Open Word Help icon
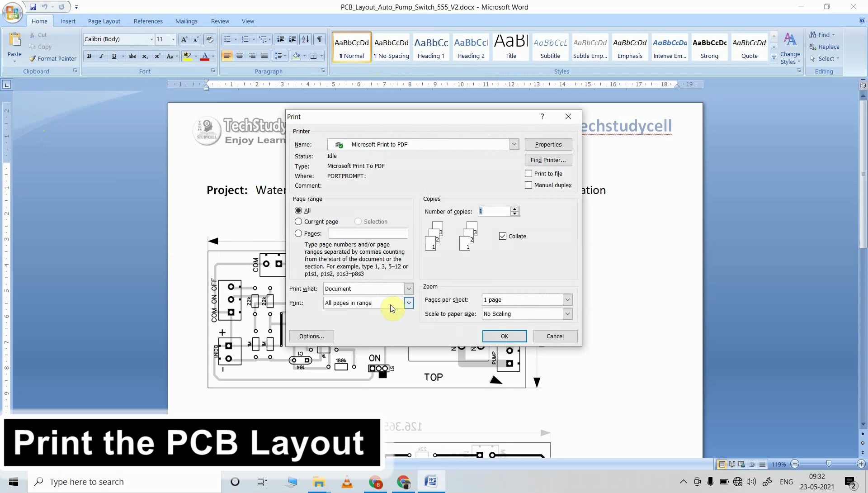Image resolution: width=868 pixels, height=493 pixels. (x=862, y=20)
